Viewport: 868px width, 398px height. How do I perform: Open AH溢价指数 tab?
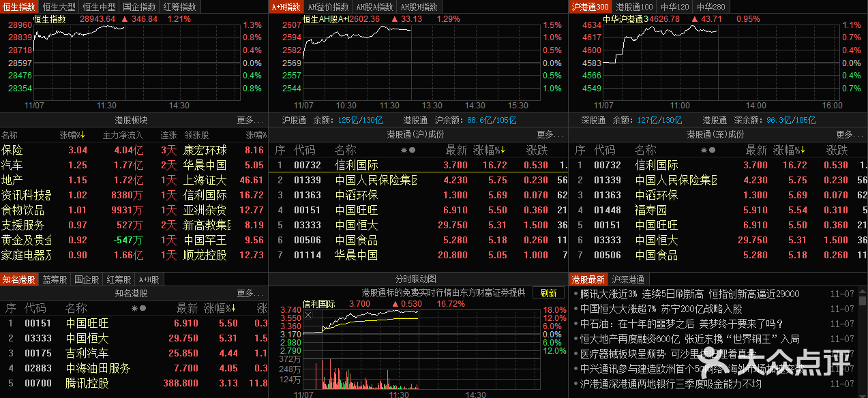pyautogui.click(x=329, y=7)
